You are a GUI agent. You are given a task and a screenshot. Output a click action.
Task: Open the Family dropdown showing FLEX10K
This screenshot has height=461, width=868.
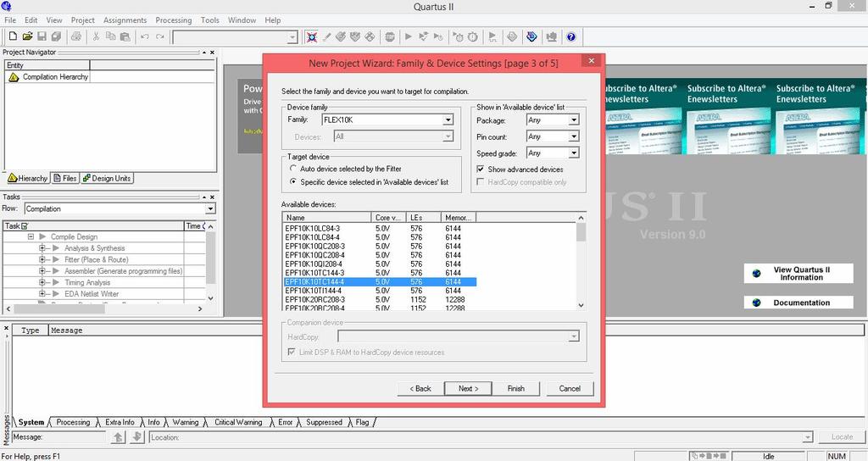[x=448, y=119]
